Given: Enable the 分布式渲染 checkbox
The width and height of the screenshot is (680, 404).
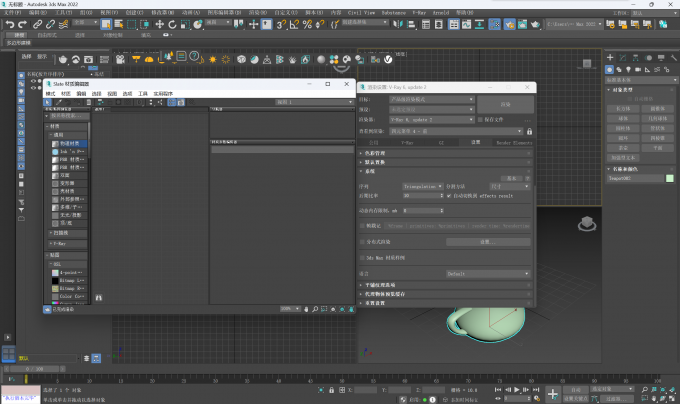Looking at the screenshot, I should pos(362,242).
